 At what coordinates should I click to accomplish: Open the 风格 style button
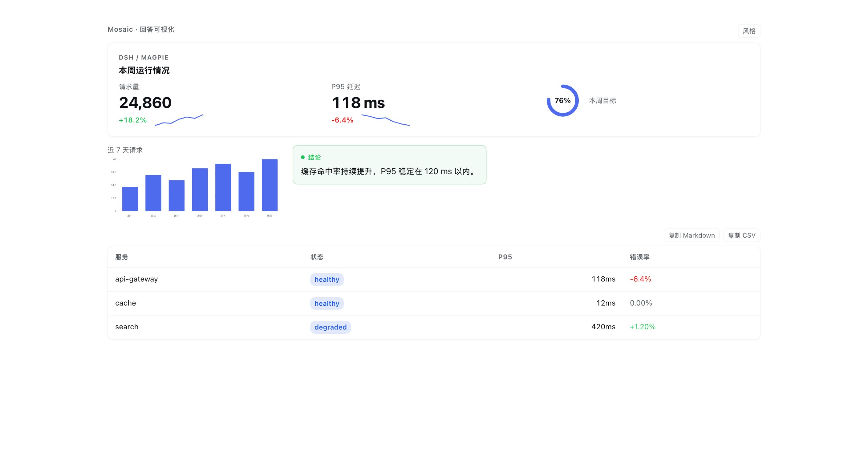point(749,31)
